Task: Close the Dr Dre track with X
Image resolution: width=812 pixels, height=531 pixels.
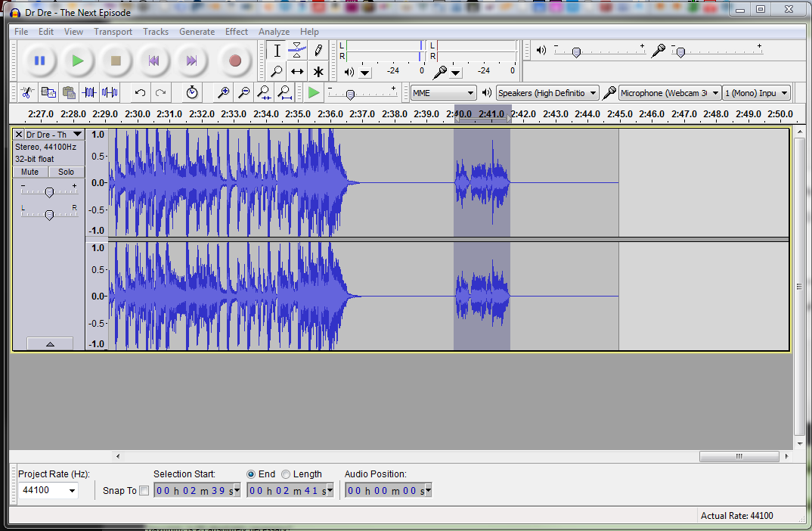Action: [x=19, y=135]
